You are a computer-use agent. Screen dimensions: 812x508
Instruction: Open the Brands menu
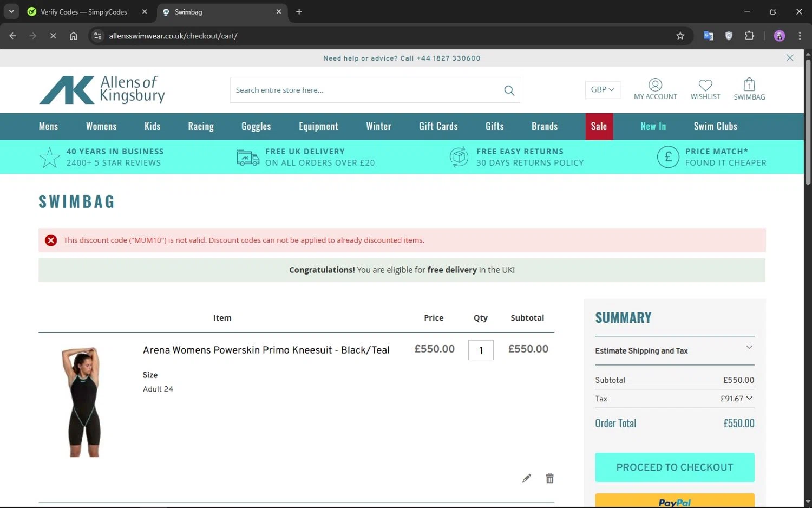point(544,126)
